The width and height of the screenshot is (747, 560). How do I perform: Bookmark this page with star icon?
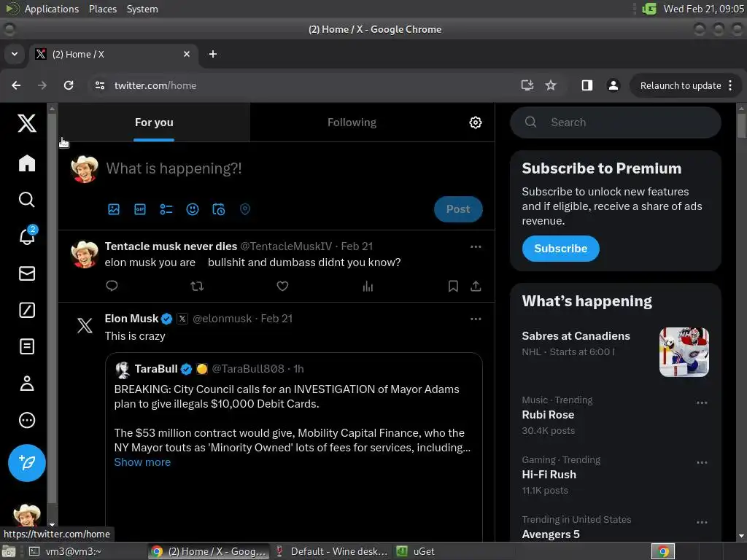(551, 85)
